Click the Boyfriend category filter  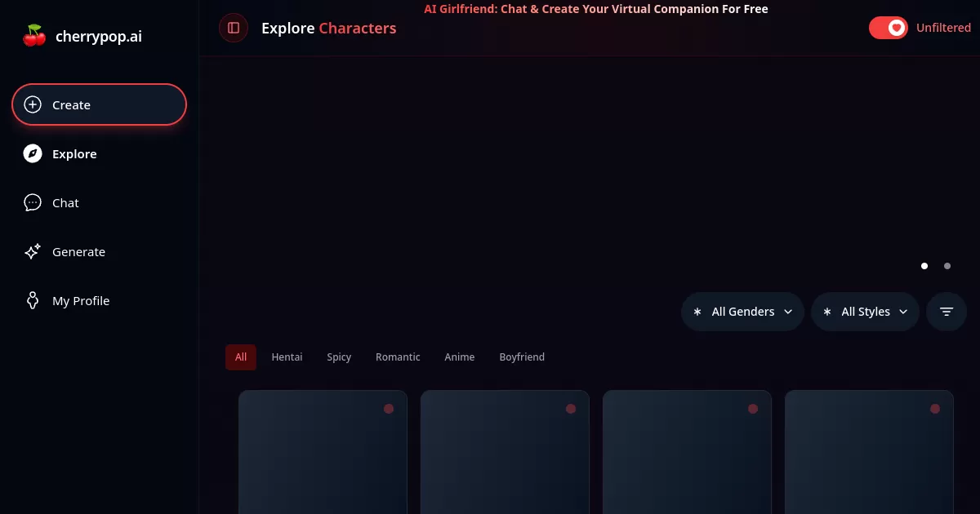tap(522, 357)
